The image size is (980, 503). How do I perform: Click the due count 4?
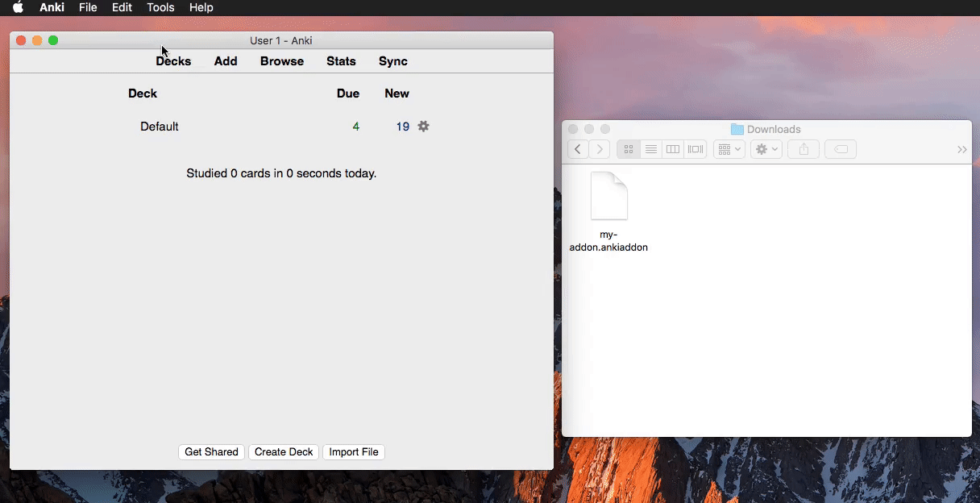[x=355, y=127]
